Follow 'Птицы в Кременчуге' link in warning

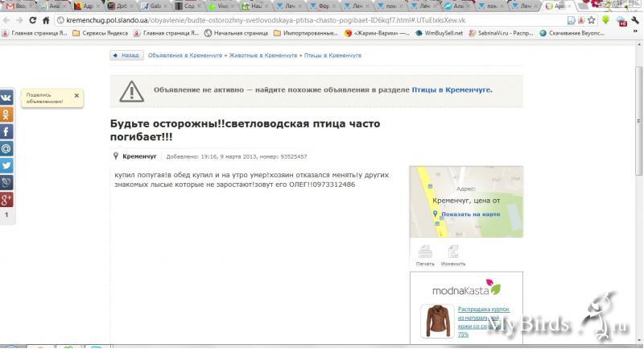[451, 90]
